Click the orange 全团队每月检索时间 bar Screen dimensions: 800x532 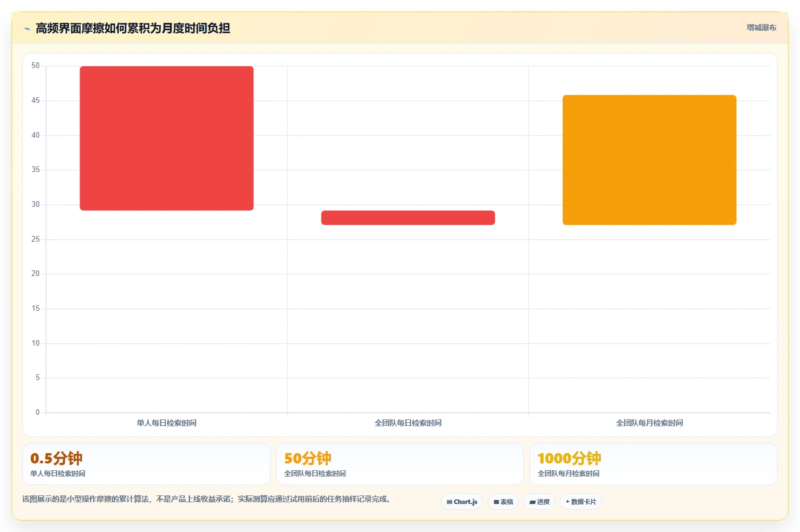(649, 160)
